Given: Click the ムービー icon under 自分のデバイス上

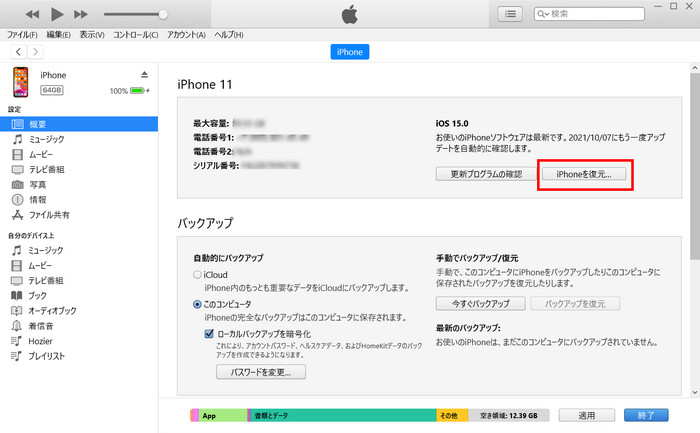Looking at the screenshot, I should (x=17, y=266).
